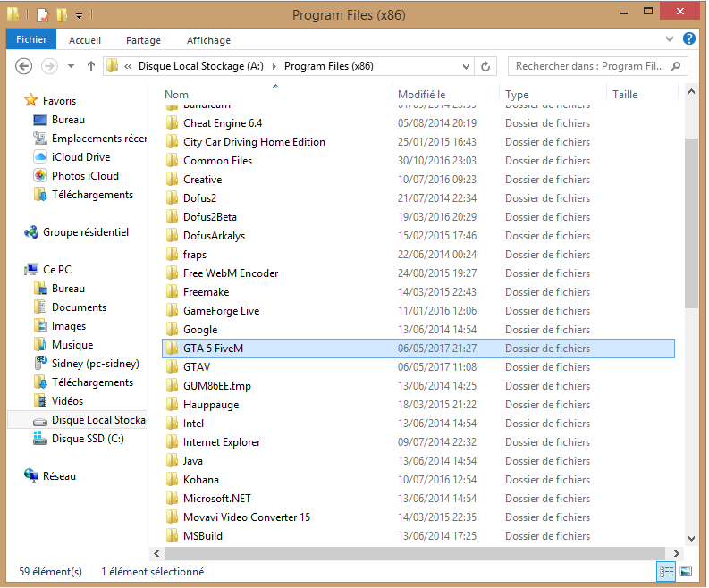
Task: Open Images under Ce PC
Action: [68, 326]
